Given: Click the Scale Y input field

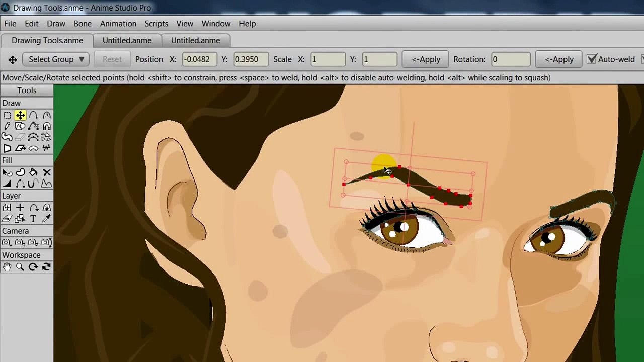Looking at the screenshot, I should (379, 59).
